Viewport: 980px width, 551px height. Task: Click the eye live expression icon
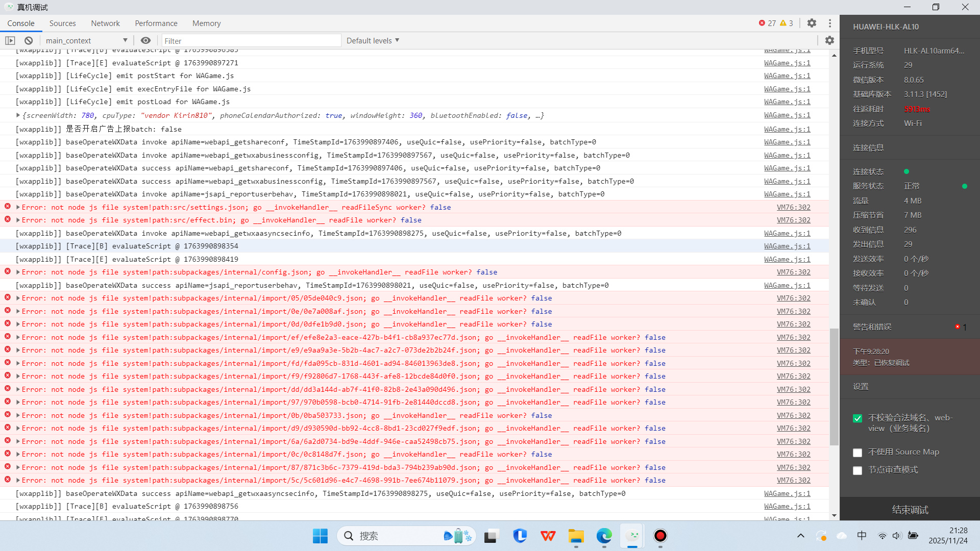pos(145,41)
